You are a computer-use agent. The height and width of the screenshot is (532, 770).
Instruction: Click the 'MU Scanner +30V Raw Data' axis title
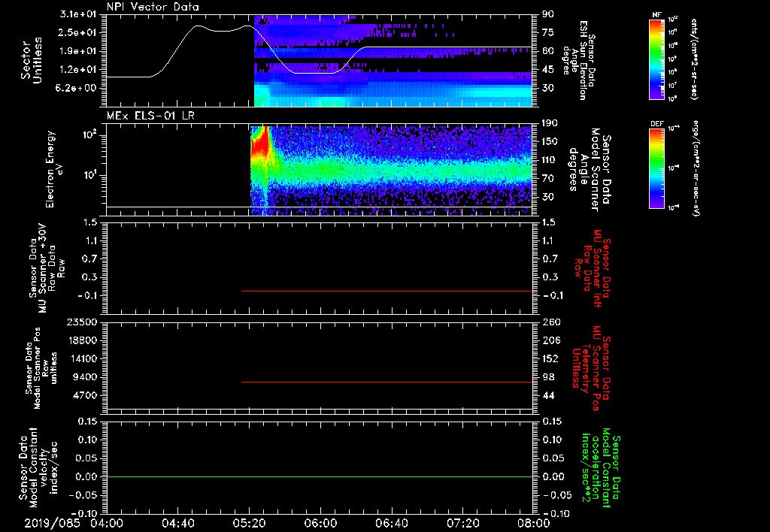point(47,269)
